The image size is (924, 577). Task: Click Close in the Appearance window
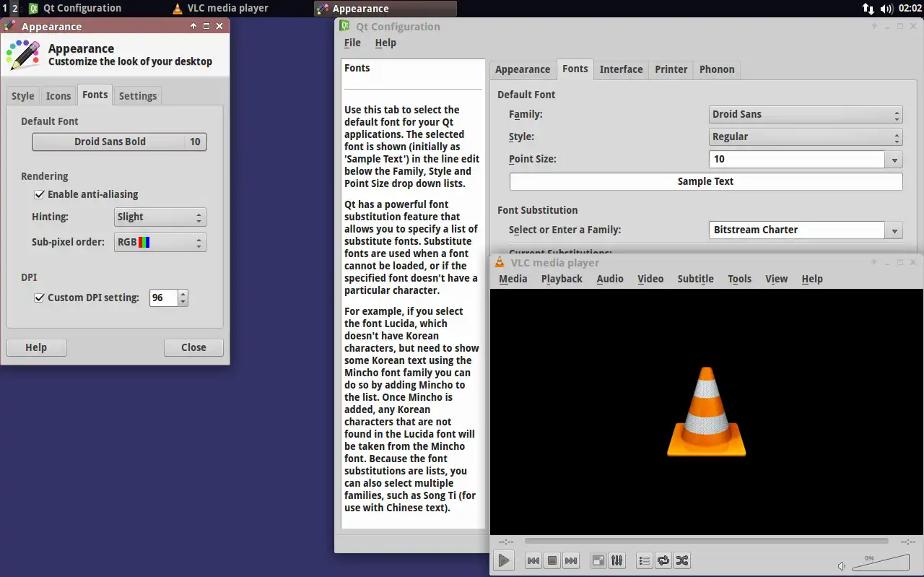193,347
